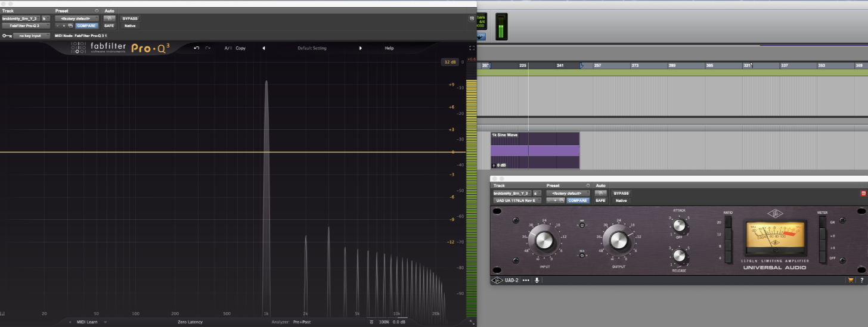Open Pro-Q 3 insert position 'b' dropdown
The height and width of the screenshot is (327, 868).
[x=44, y=18]
